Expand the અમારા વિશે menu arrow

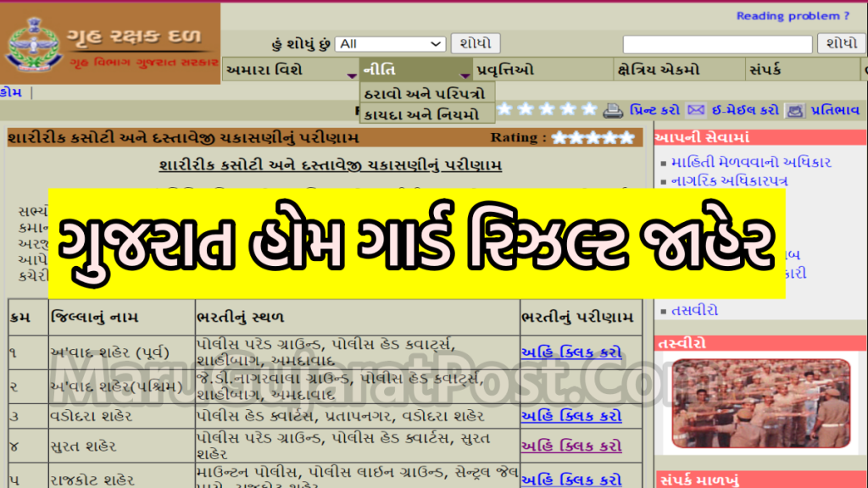pyautogui.click(x=352, y=75)
